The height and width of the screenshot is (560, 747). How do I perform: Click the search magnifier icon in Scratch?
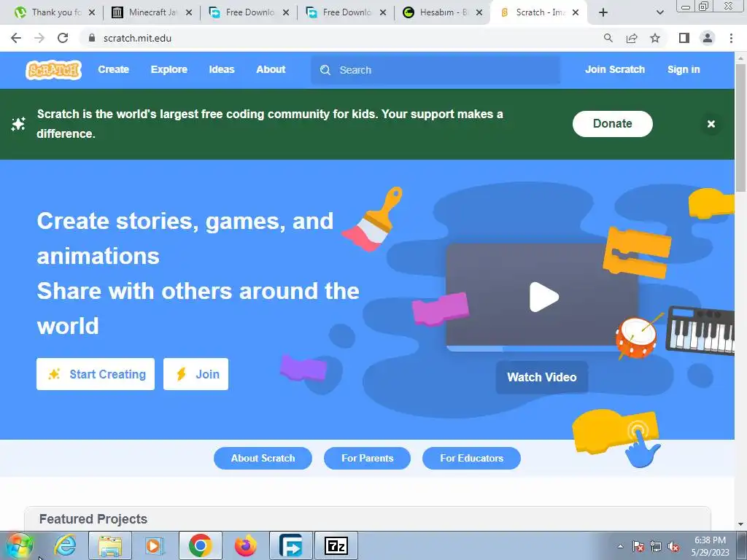[x=325, y=70]
